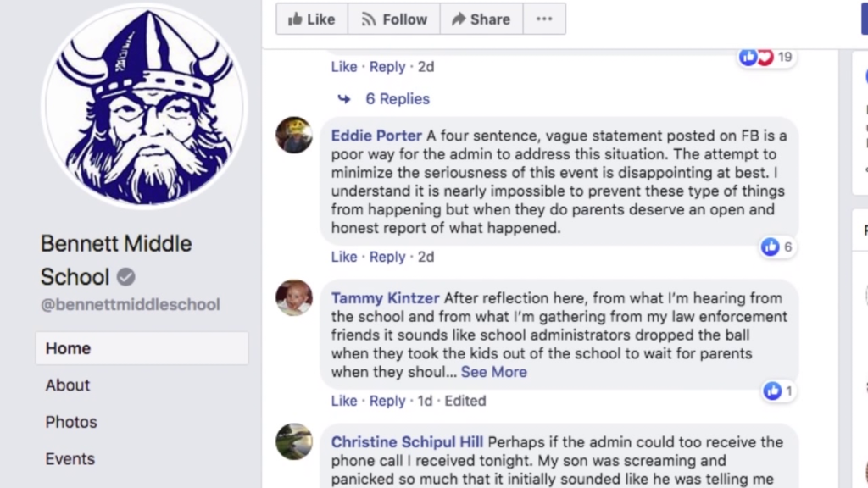View the 19 reactions on top comment
868x488 pixels.
(x=766, y=57)
